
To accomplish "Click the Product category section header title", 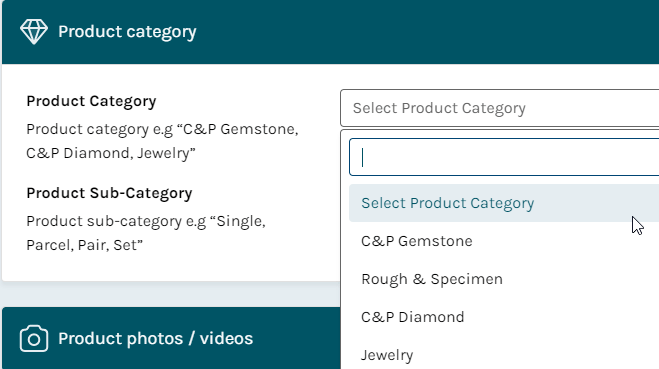I will 127,32.
